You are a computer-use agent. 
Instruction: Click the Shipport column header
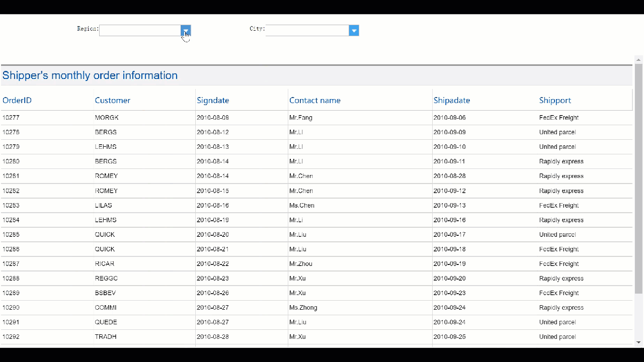pyautogui.click(x=555, y=100)
